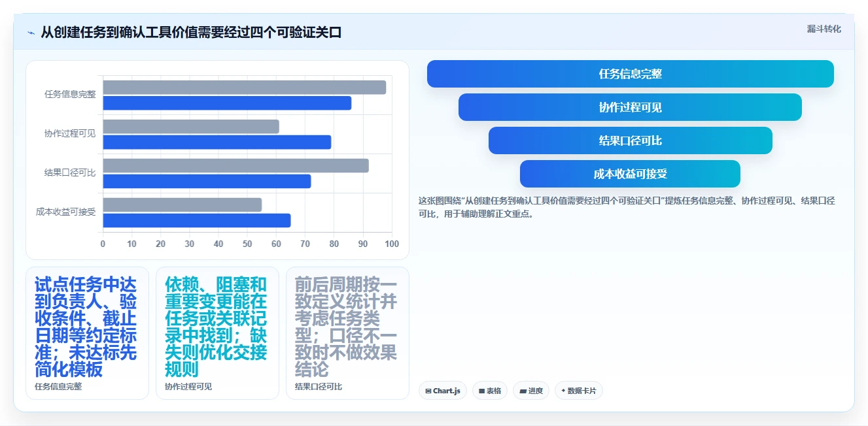868x426 pixels.
Task: Select the 进度 chip
Action: tap(531, 391)
